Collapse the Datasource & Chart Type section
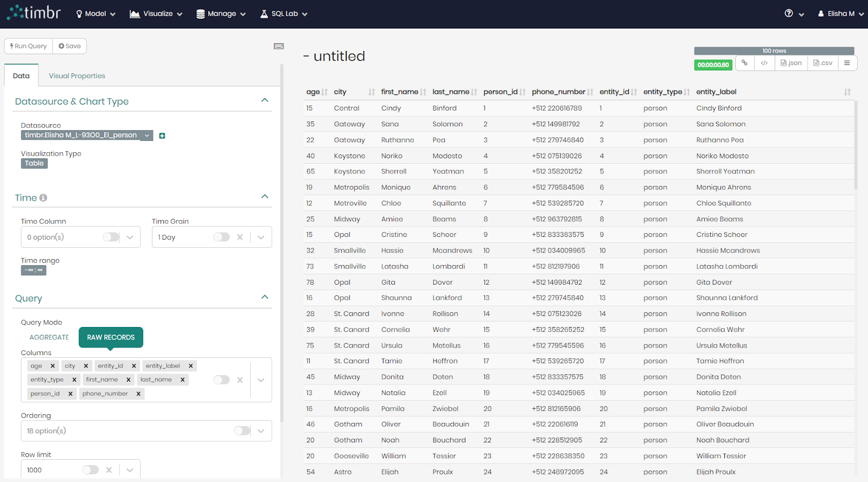 [x=265, y=100]
